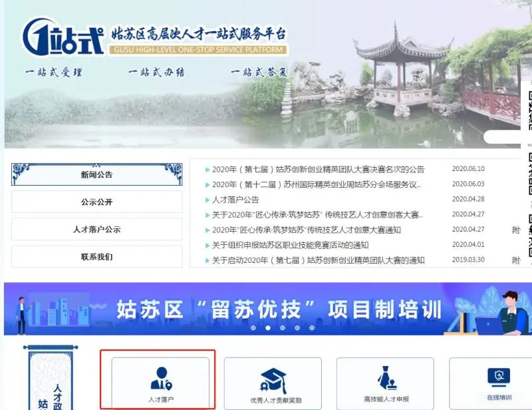Click the 1站式 site logo

click(63, 37)
